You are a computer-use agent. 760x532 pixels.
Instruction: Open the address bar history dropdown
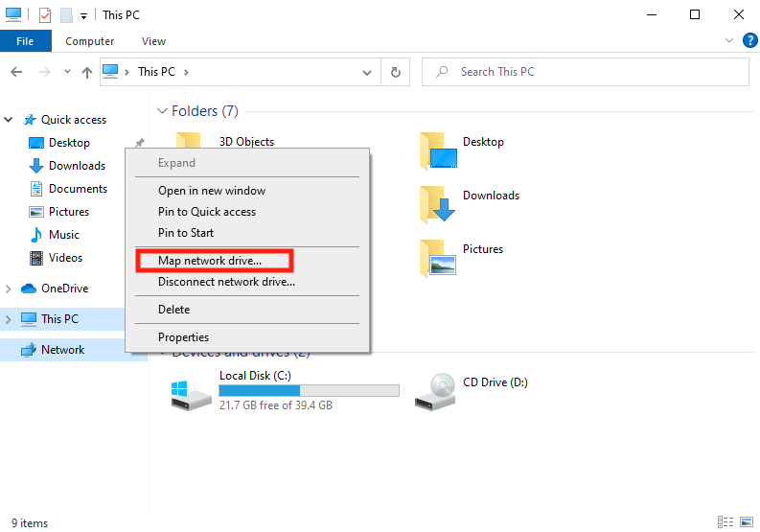pos(367,72)
